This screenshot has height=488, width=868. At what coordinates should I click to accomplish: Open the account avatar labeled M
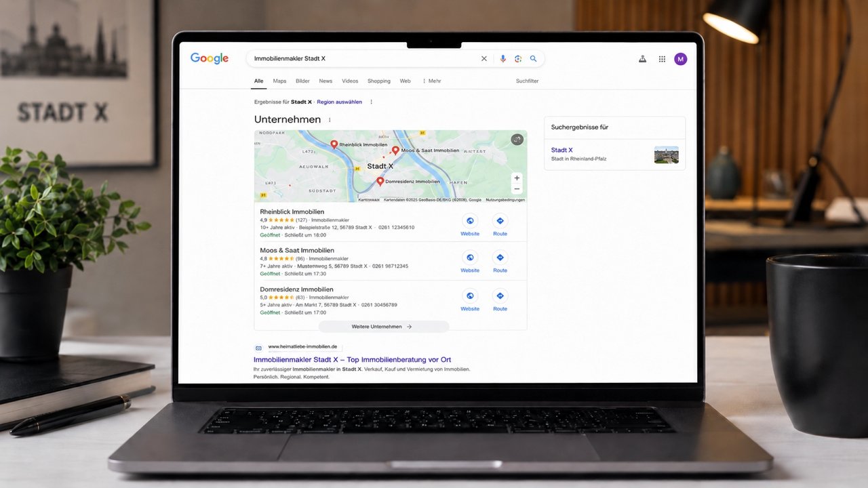coord(681,59)
